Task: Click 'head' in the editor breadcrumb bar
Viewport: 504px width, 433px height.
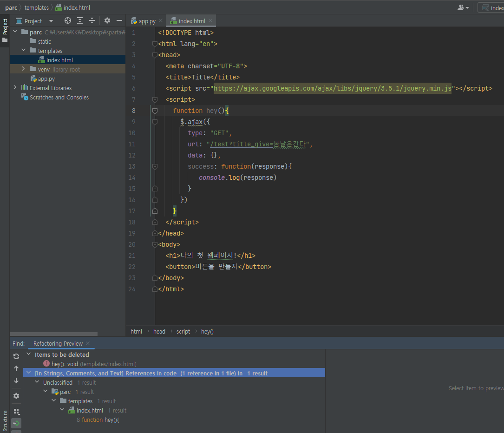Action: coord(159,331)
